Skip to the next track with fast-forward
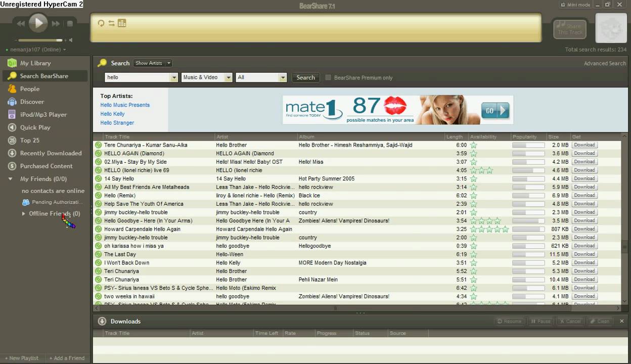Viewport: 631px width, 364px height. 56,23
